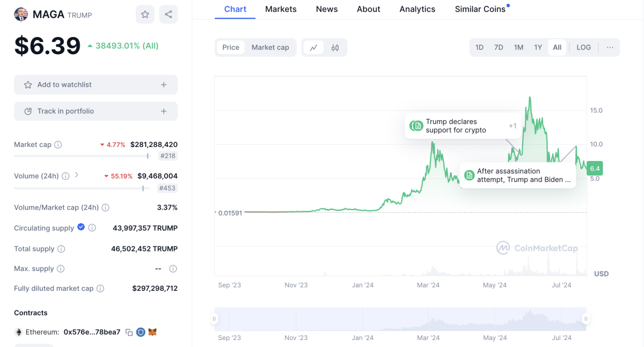
Task: Click the Ethereum diamond logo icon
Action: [19, 333]
